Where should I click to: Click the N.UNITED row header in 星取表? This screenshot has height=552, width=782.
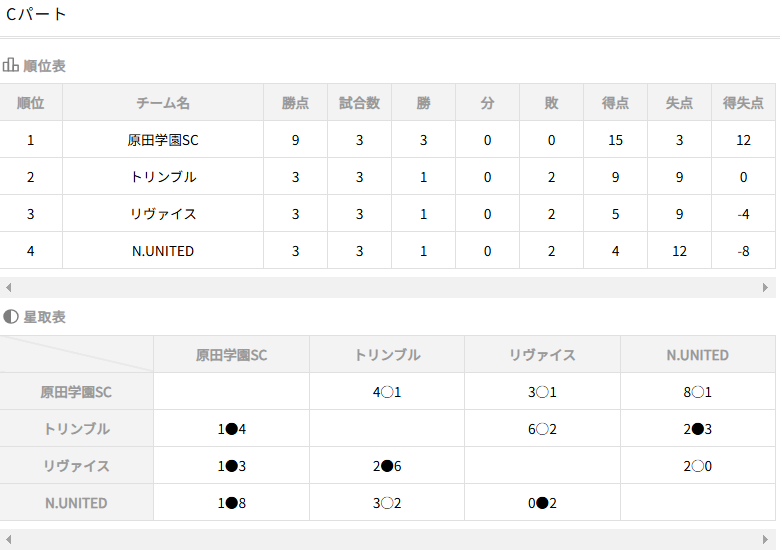pos(76,503)
